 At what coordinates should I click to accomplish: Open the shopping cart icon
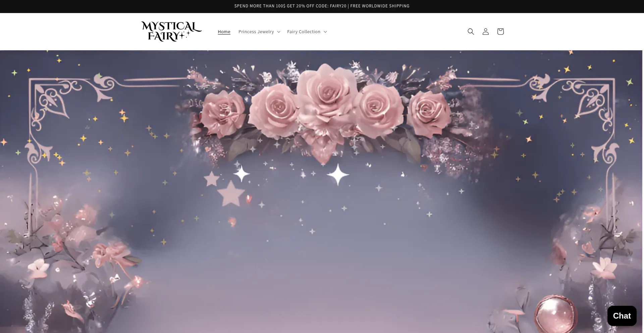[x=500, y=32]
